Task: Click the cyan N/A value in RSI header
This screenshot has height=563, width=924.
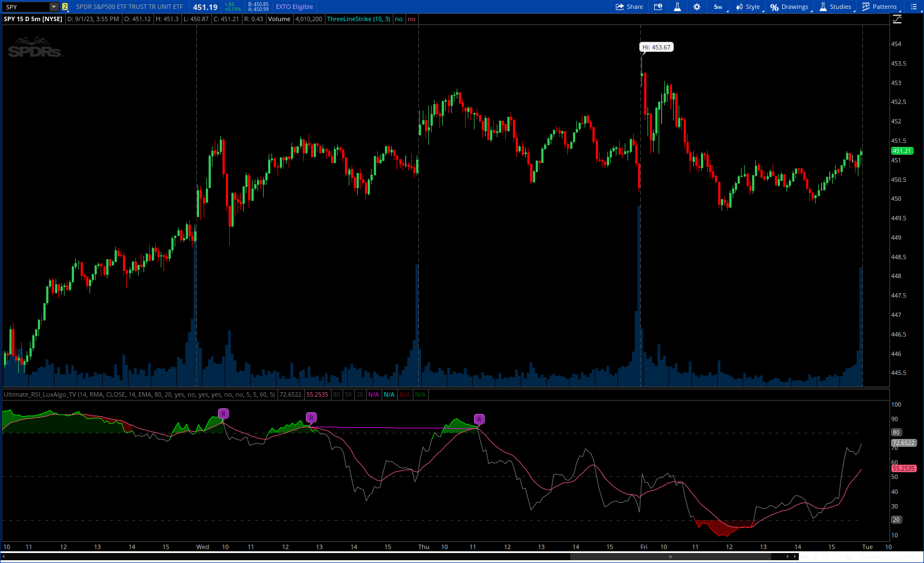Action: click(389, 394)
